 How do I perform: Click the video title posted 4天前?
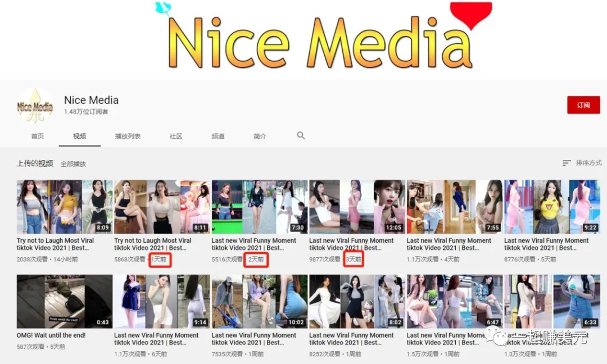pyautogui.click(x=449, y=244)
